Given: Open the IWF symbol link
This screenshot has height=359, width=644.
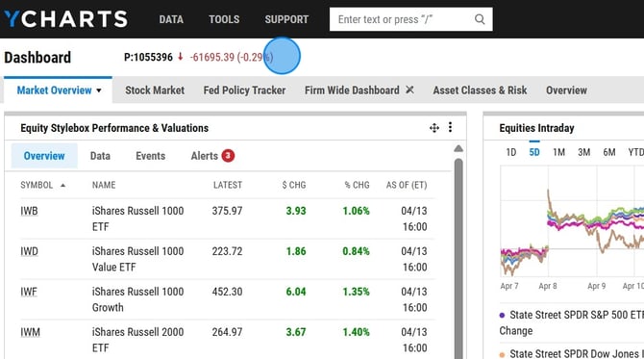Looking at the screenshot, I should [x=29, y=292].
